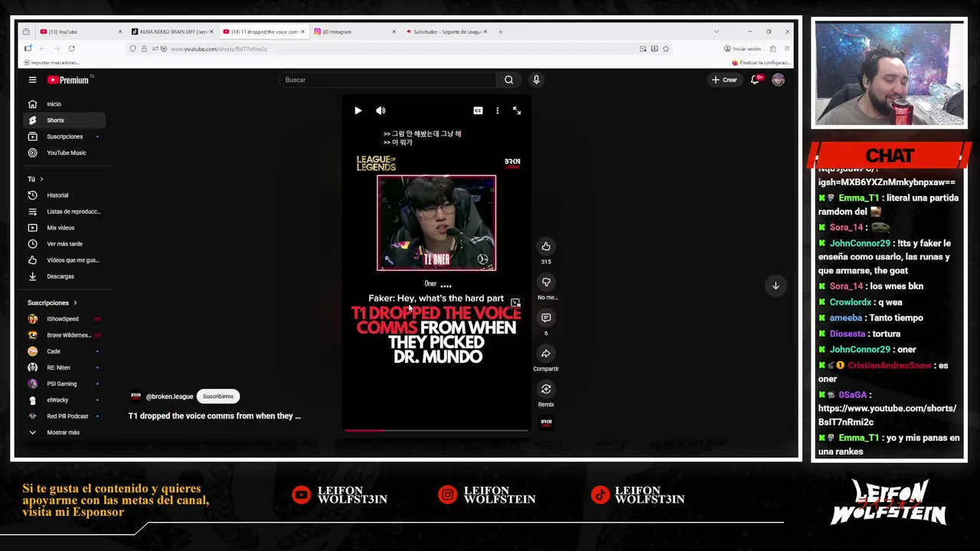The image size is (980, 551).
Task: Open Ver más tarde in sidebar
Action: click(64, 243)
